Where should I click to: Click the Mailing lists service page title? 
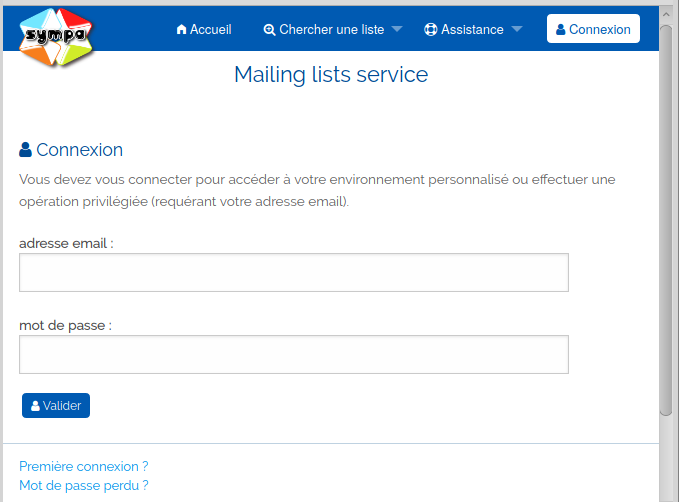coord(331,75)
